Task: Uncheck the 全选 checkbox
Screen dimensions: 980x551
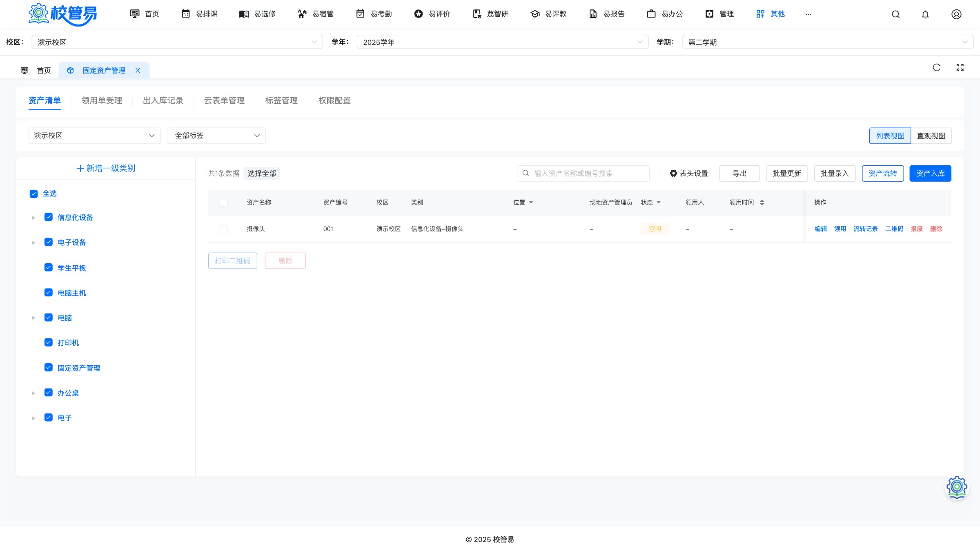Action: [34, 193]
